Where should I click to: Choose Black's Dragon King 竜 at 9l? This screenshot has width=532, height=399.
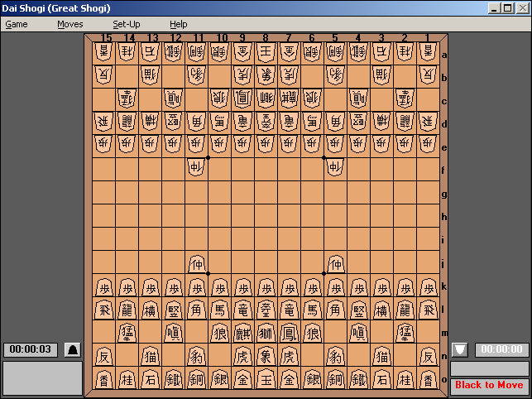pyautogui.click(x=242, y=310)
